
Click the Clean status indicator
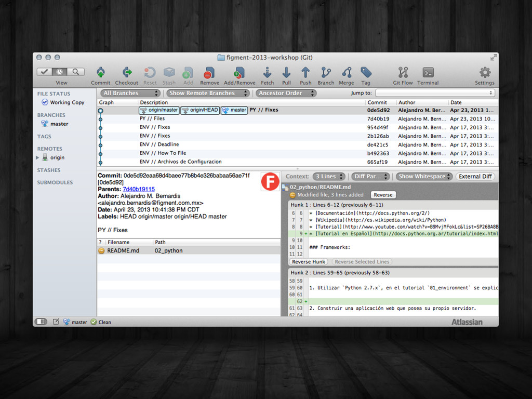[101, 322]
